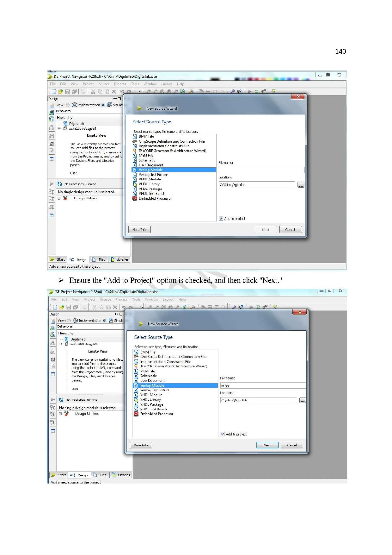The image size is (392, 555).
Task: Click light bulb icon in second screenshot toolbar
Action: click(275, 307)
